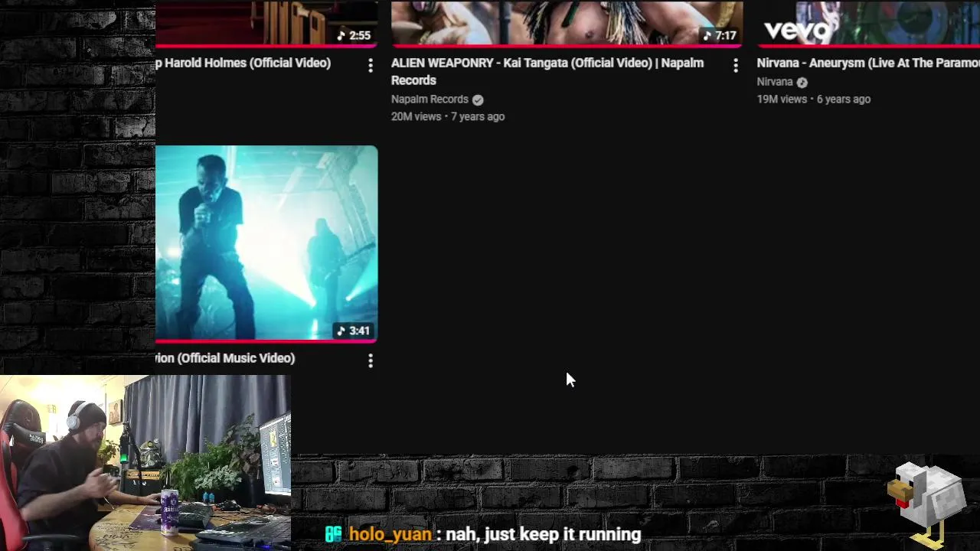Open the 3:41 concert video thumbnail

pos(266,243)
